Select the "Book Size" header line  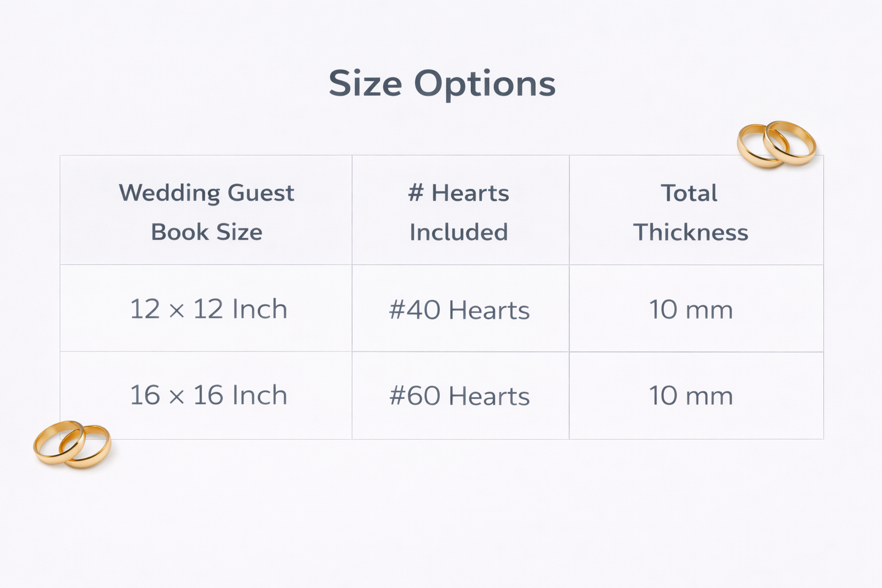tap(207, 232)
